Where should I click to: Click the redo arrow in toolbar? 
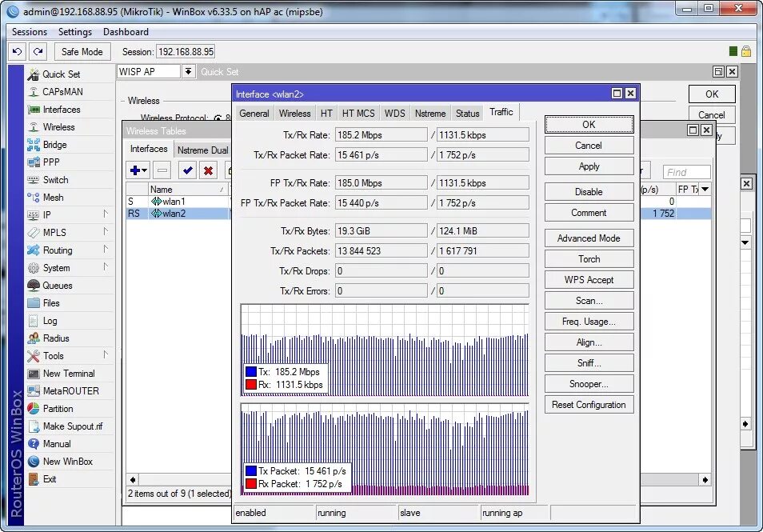click(38, 51)
